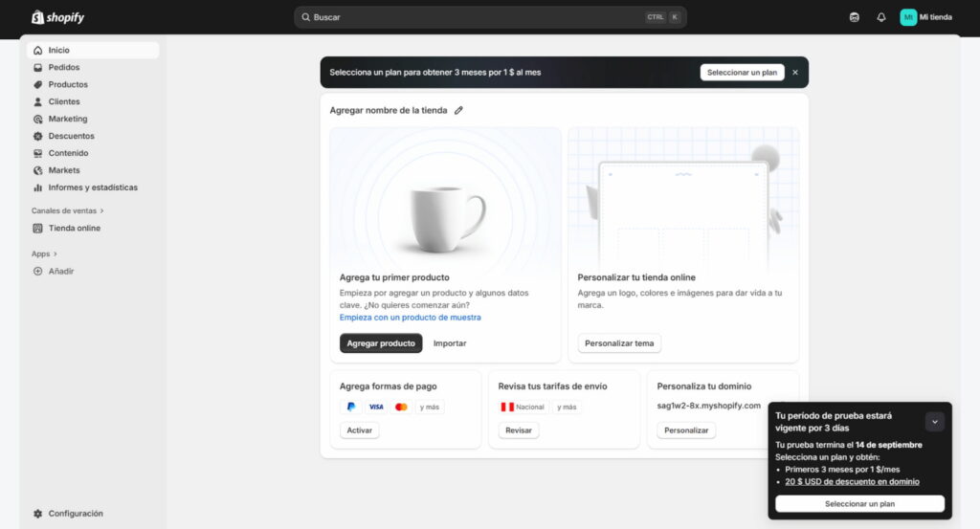Go to Pedidos in sidebar

coord(64,67)
